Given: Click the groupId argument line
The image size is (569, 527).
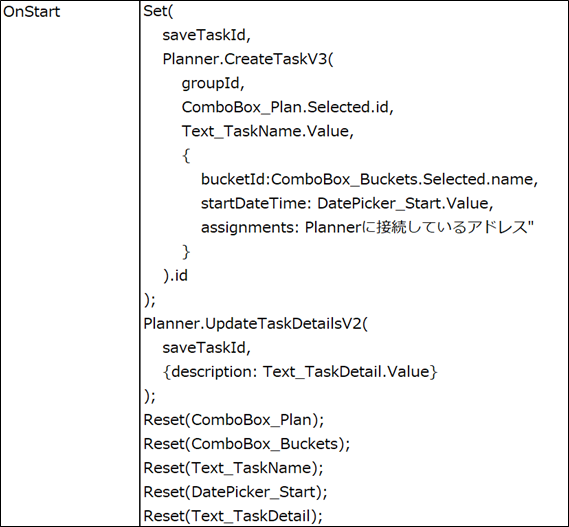Looking at the screenshot, I should 213,83.
